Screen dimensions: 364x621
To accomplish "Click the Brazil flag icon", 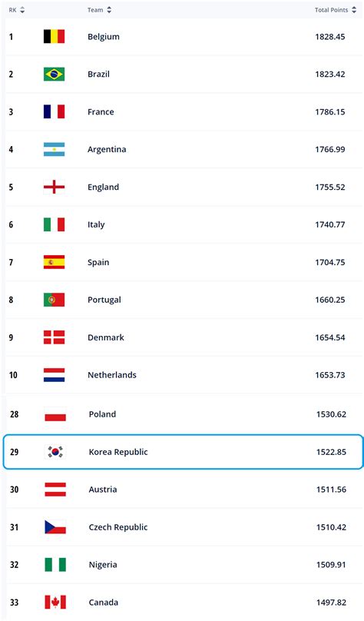I will [x=54, y=74].
